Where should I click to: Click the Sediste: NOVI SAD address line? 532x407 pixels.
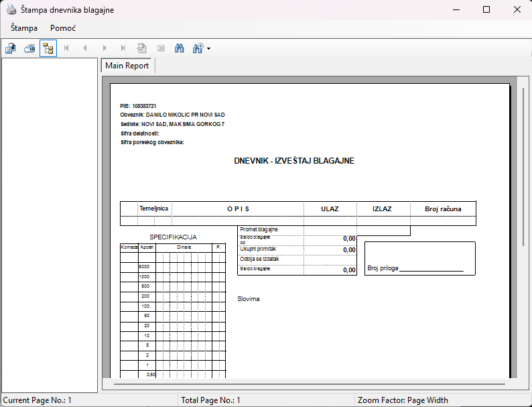[x=172, y=124]
